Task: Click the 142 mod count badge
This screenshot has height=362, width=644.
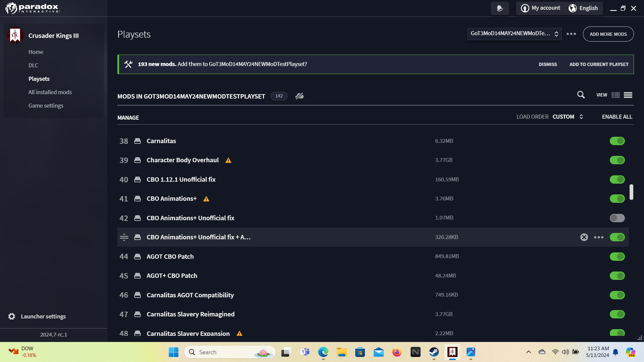Action: 279,96
